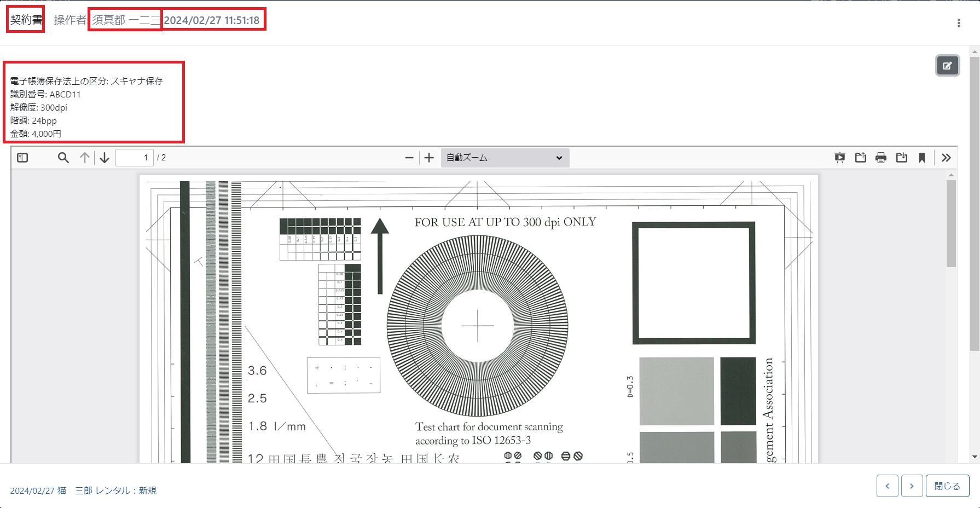
Task: Download the displayed PDF
Action: coord(902,158)
